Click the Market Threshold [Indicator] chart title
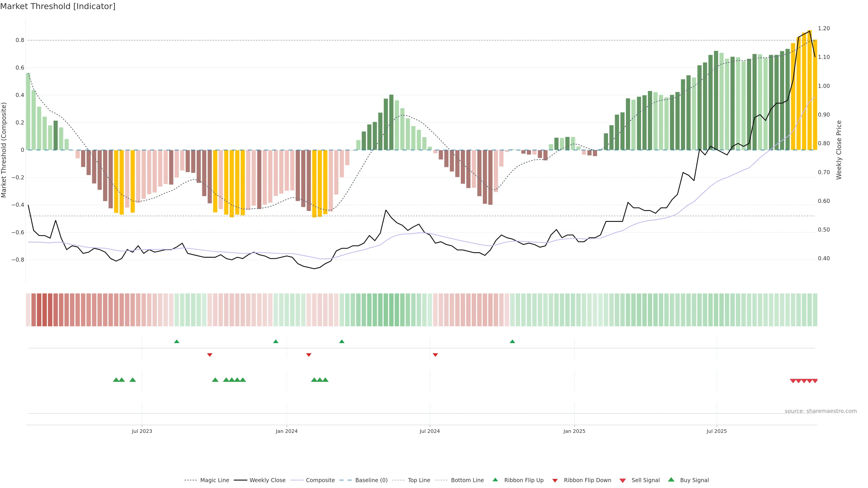Viewport: 868px width, 488px height. click(x=58, y=6)
